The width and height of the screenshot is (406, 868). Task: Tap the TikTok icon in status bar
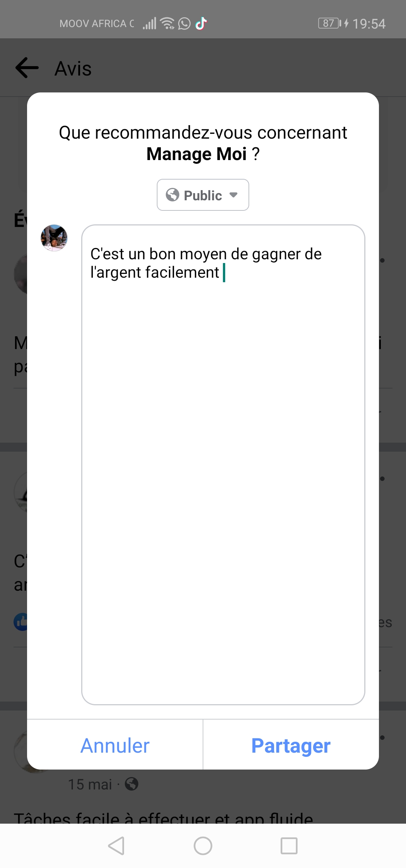click(x=201, y=23)
